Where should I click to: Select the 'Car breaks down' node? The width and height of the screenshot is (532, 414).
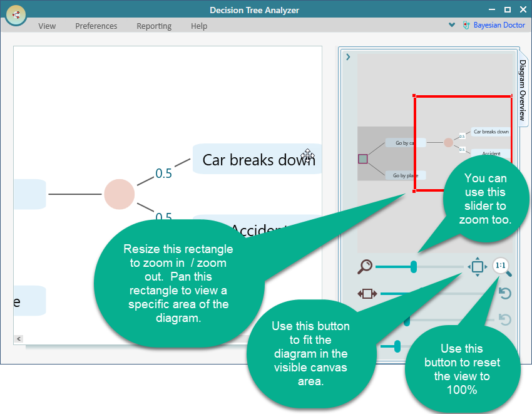coord(257,160)
